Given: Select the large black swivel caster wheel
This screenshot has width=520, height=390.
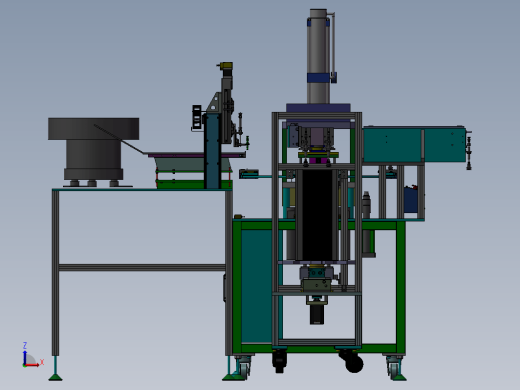Looking at the screenshot, I should click(x=354, y=363).
